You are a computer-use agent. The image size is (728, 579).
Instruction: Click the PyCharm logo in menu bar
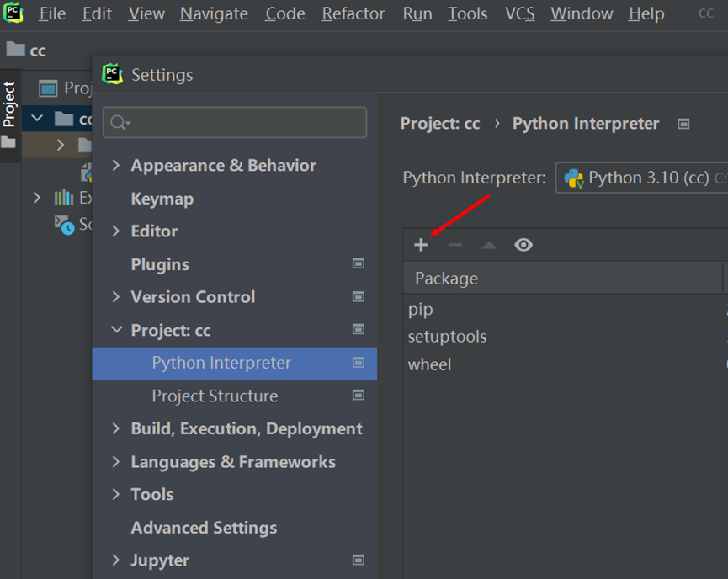[13, 13]
